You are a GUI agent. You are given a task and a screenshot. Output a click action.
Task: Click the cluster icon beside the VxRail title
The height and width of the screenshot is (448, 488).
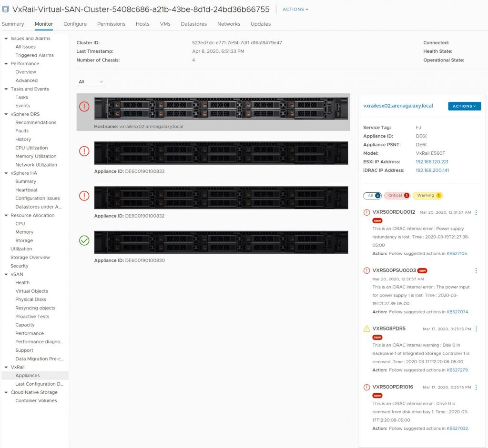(5, 9)
